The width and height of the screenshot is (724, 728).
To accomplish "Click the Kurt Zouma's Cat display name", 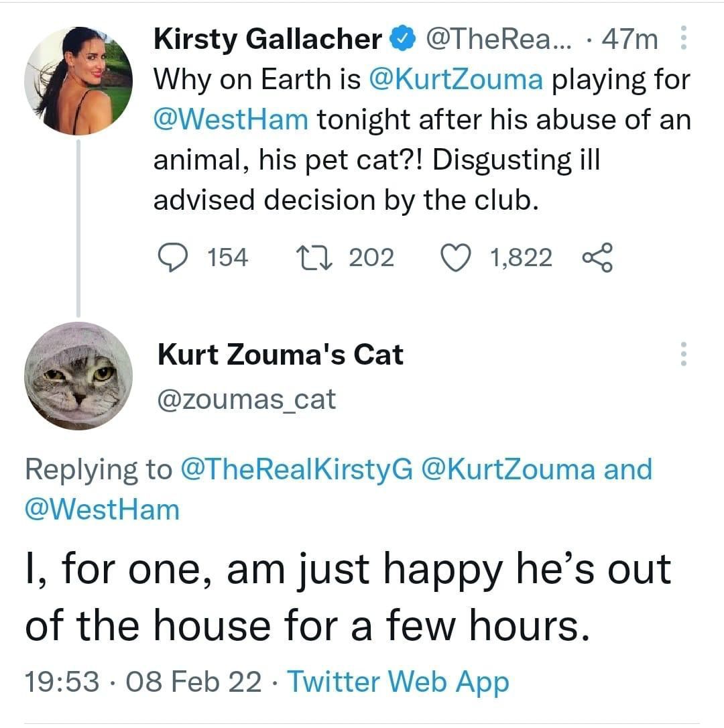I will [x=280, y=354].
